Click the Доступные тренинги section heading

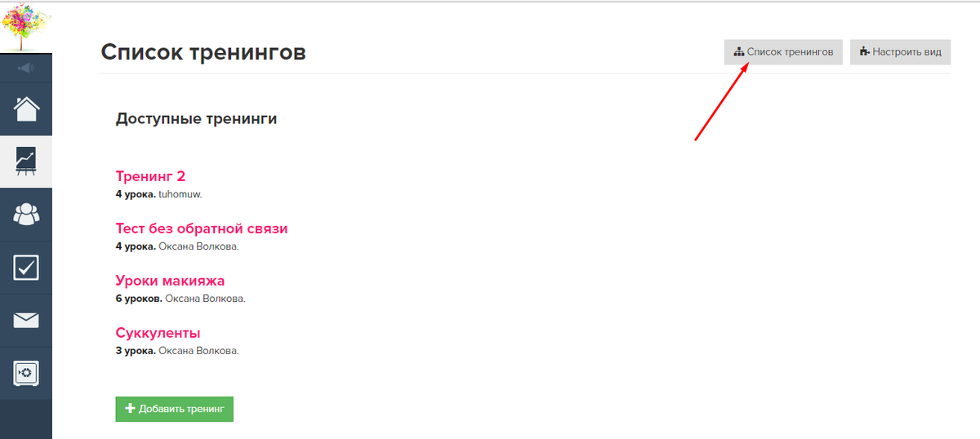[196, 119]
